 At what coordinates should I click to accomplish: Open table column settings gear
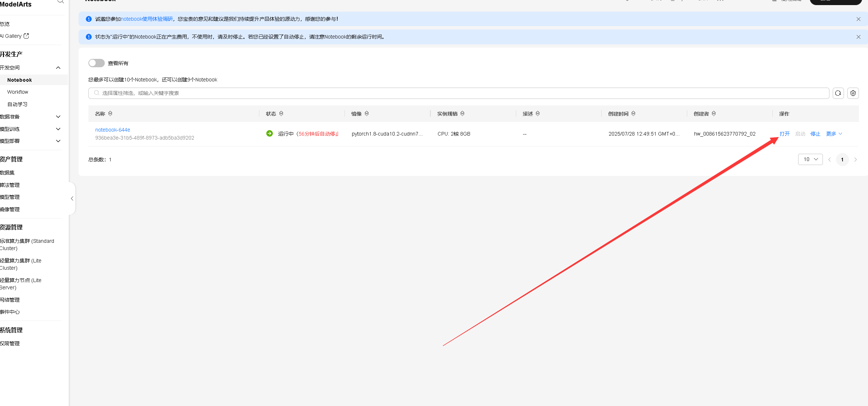(x=853, y=93)
